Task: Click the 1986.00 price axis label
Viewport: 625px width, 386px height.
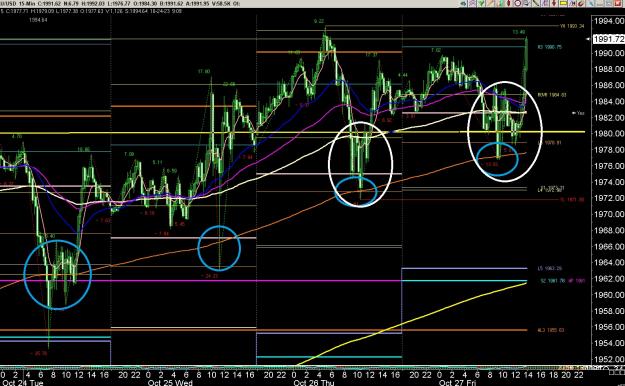Action: click(609, 85)
